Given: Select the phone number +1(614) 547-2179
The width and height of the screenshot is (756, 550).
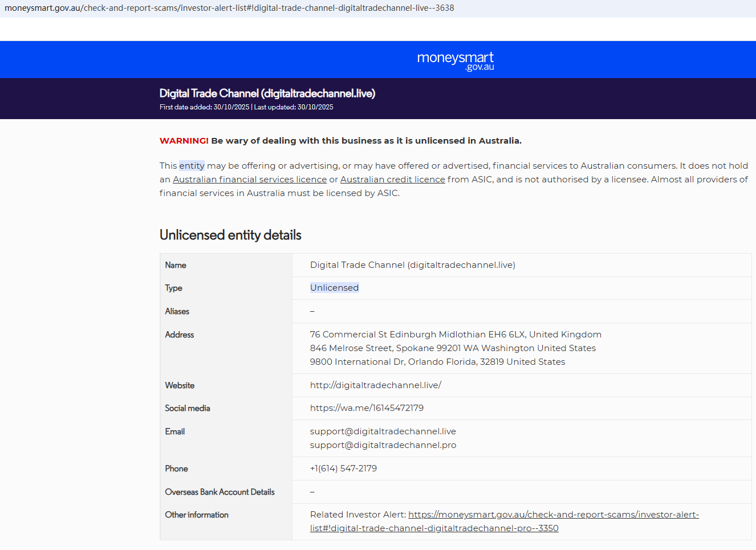Looking at the screenshot, I should tap(343, 468).
